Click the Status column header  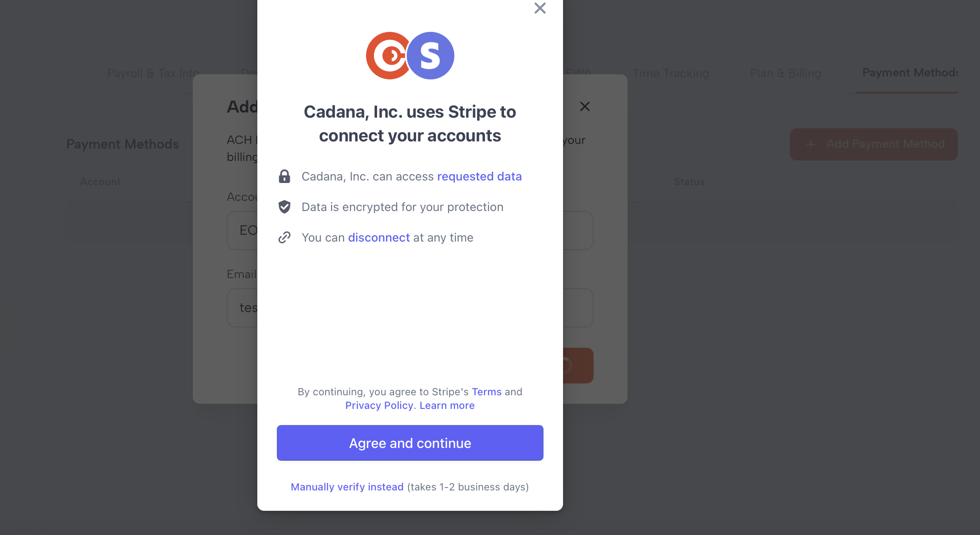pos(689,182)
